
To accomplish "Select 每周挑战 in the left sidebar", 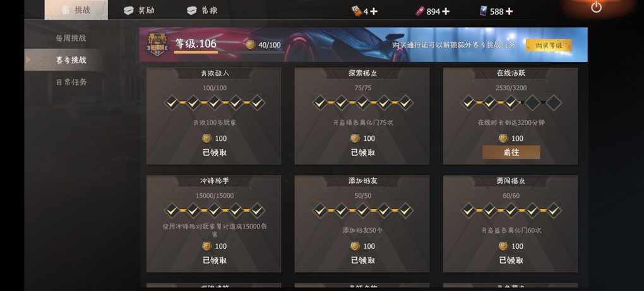I will click(71, 38).
